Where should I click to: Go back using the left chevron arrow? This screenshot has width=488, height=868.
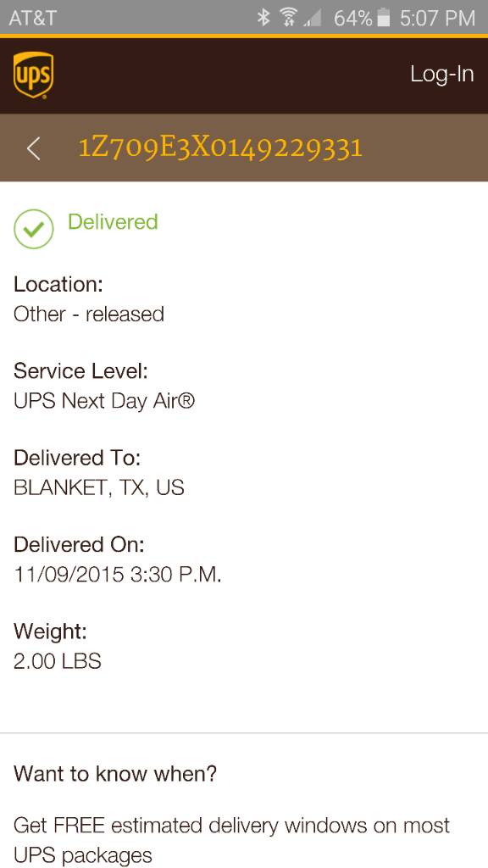point(34,148)
